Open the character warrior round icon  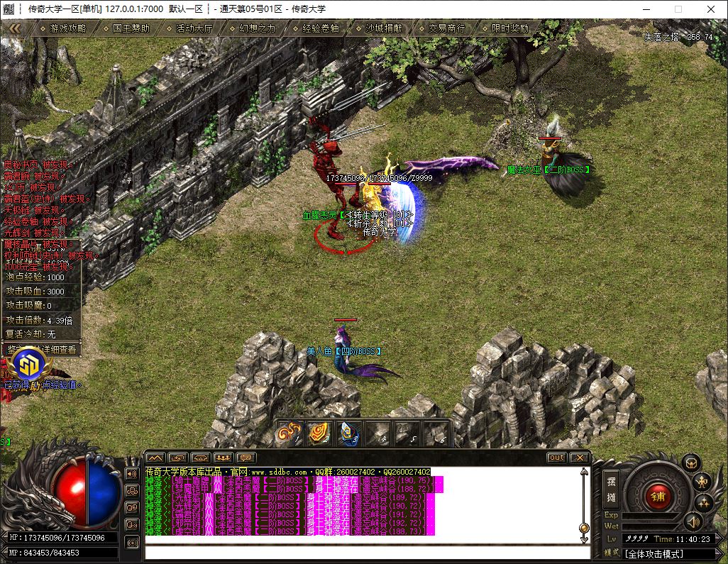pyautogui.click(x=702, y=482)
